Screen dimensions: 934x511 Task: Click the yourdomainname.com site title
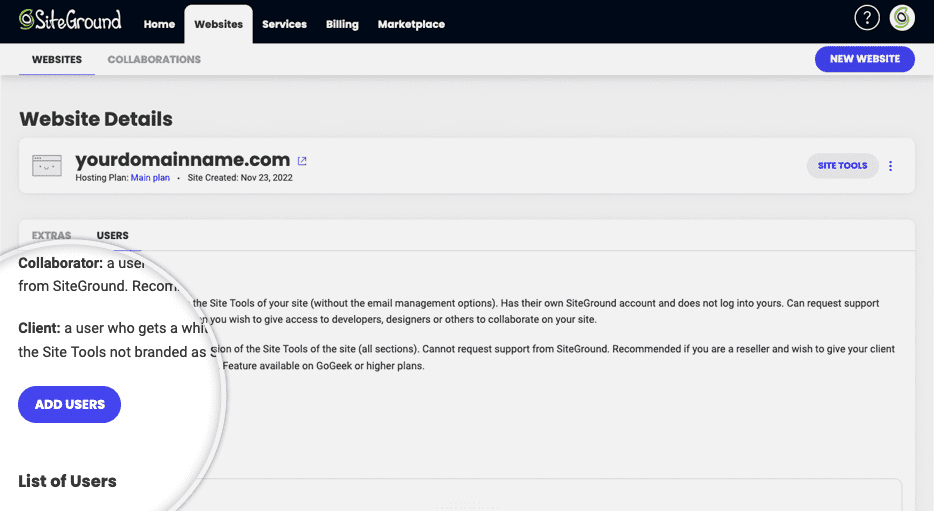(182, 160)
